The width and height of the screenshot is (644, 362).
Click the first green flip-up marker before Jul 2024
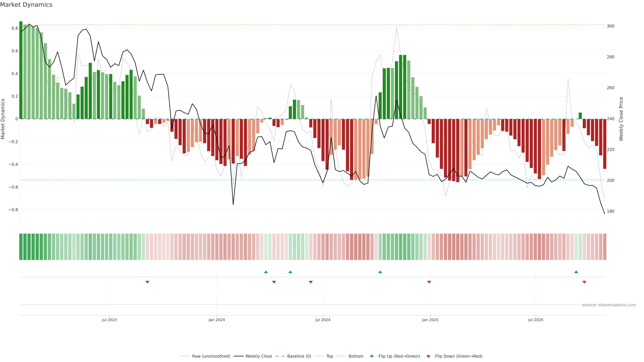tap(266, 272)
